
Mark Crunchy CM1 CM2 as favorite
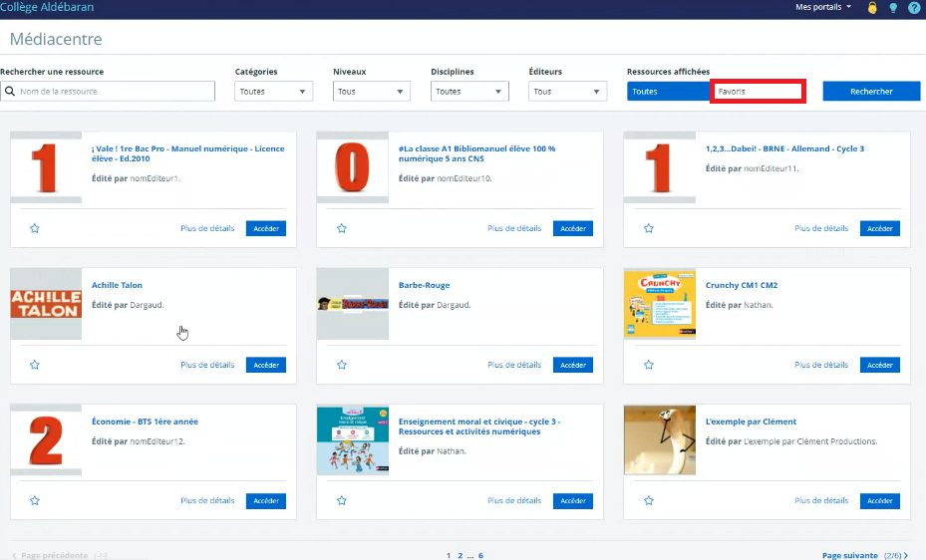[649, 365]
